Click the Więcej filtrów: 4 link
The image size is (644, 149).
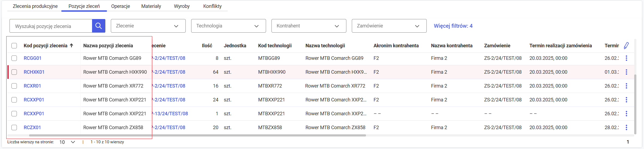coord(453,26)
